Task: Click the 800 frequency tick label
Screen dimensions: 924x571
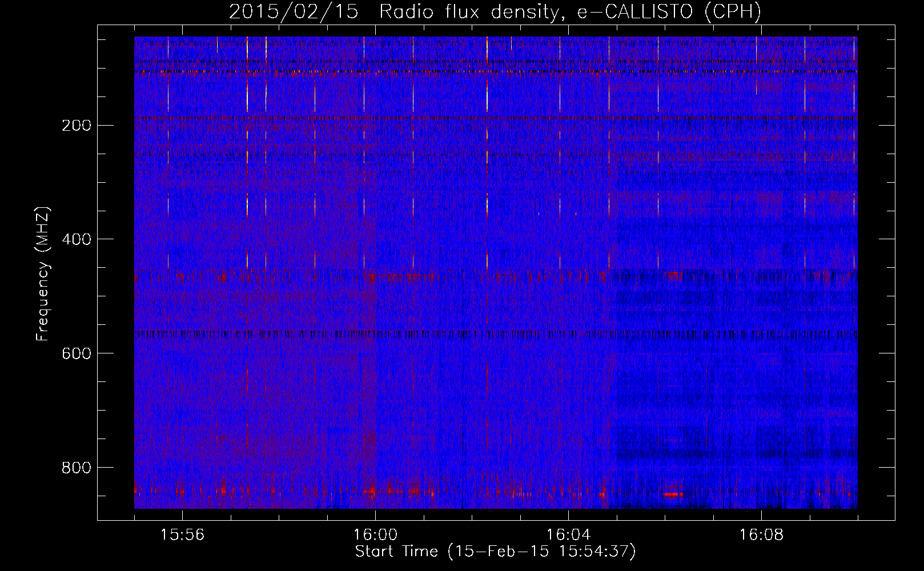Action: [x=76, y=468]
